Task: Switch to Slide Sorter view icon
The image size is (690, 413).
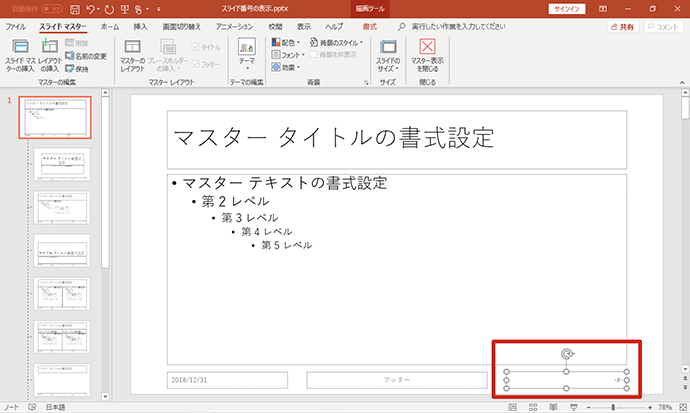Action: [x=533, y=407]
